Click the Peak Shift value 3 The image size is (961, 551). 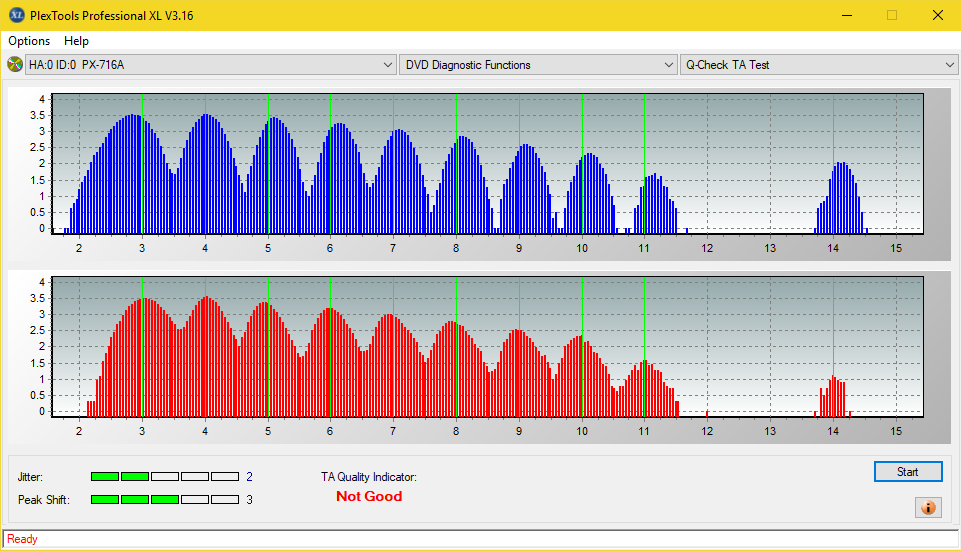point(249,500)
